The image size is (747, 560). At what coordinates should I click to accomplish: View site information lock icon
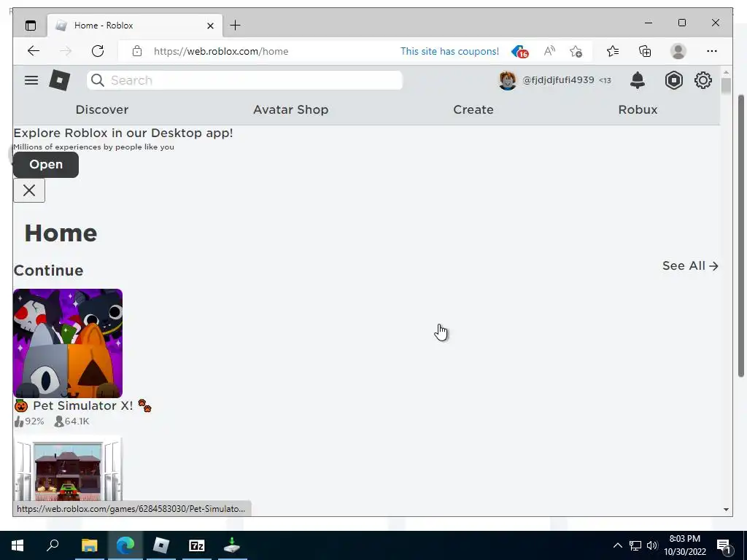[137, 51]
